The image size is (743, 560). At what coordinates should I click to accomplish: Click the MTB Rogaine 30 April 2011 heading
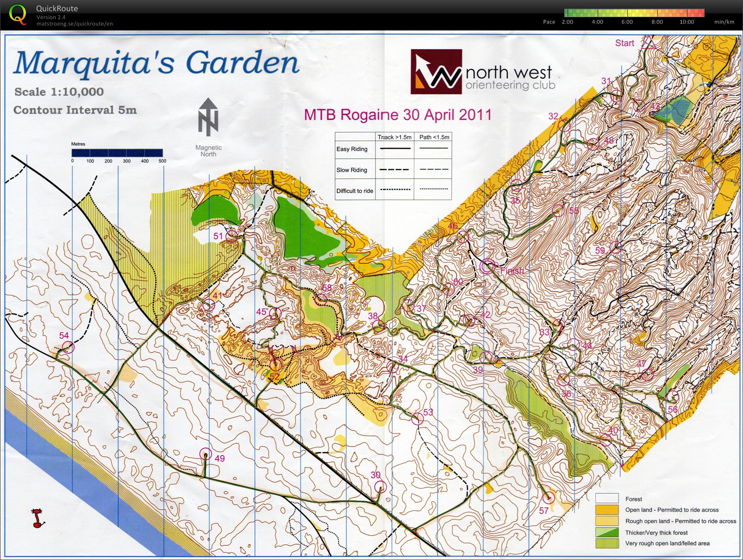click(398, 115)
